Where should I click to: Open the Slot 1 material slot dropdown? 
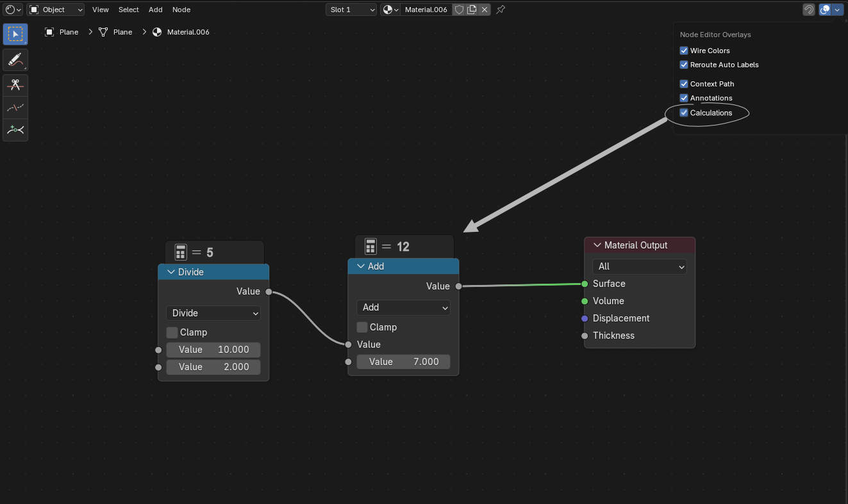pyautogui.click(x=351, y=10)
